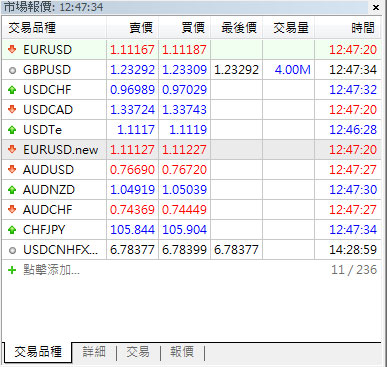Switch to the 報價 tab

(x=182, y=352)
